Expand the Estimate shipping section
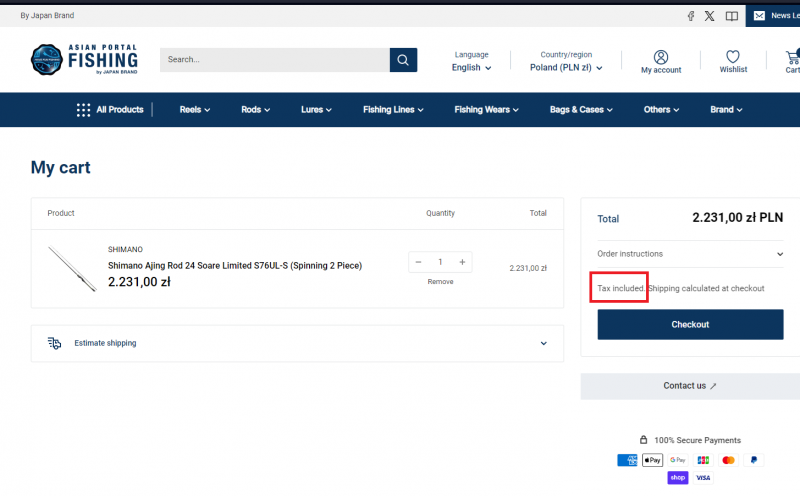Screen dimensions: 800x496 pyautogui.click(x=297, y=343)
